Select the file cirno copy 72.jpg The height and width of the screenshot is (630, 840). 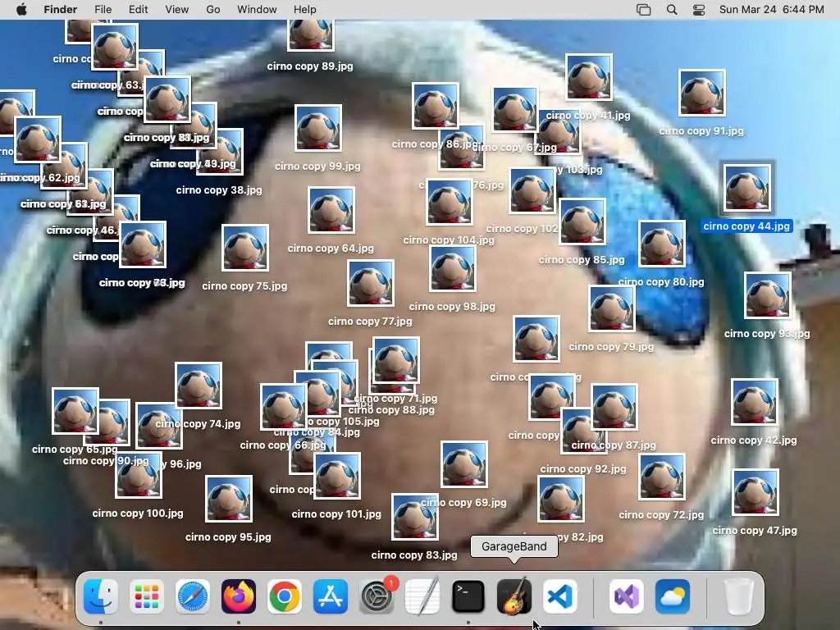click(x=662, y=477)
